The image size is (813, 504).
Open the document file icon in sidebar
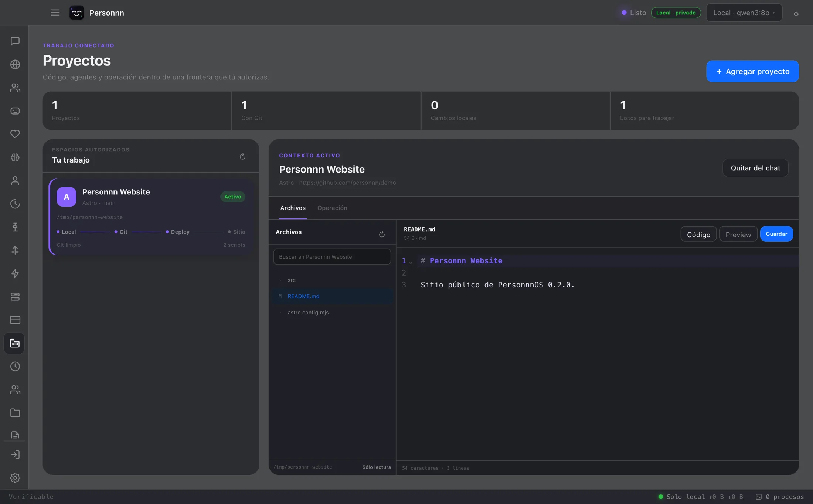(15, 435)
